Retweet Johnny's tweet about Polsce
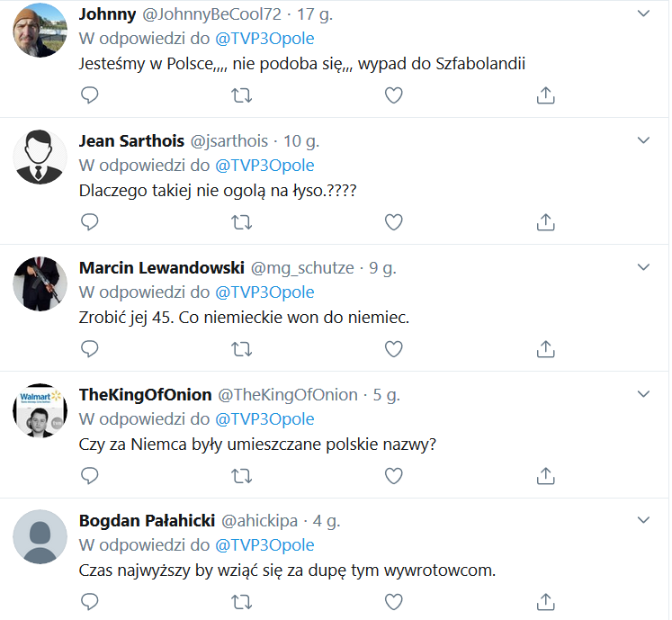This screenshot has height=620, width=672. coord(241,94)
